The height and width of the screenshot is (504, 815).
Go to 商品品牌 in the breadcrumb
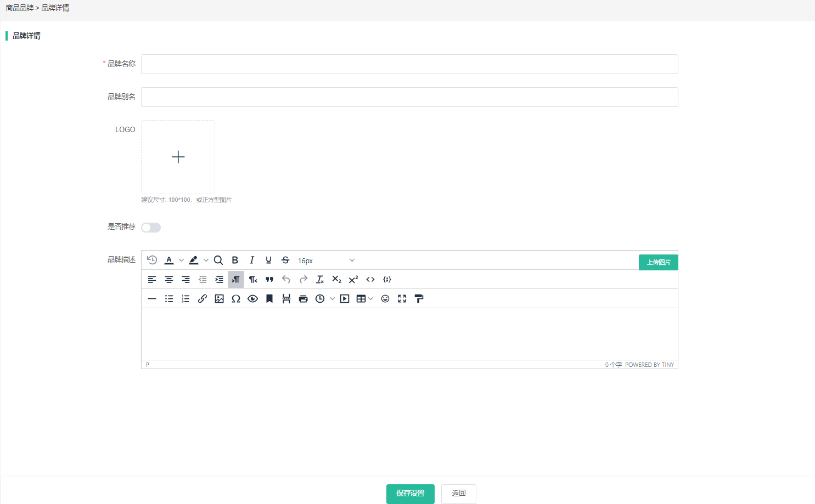click(x=20, y=8)
